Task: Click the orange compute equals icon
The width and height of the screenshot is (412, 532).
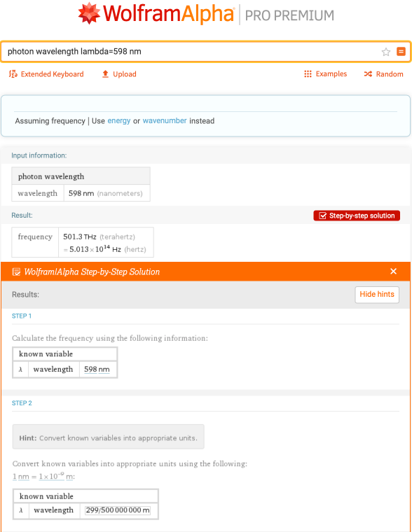Action: [x=401, y=52]
